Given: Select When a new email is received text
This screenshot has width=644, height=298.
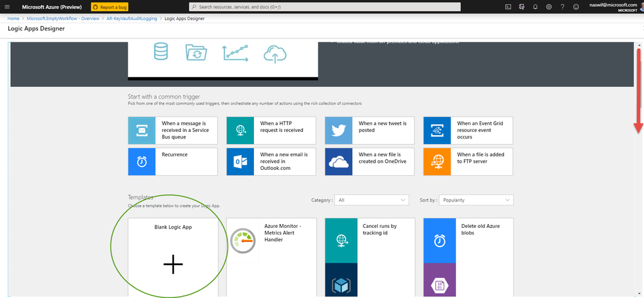Looking at the screenshot, I should 284,162.
